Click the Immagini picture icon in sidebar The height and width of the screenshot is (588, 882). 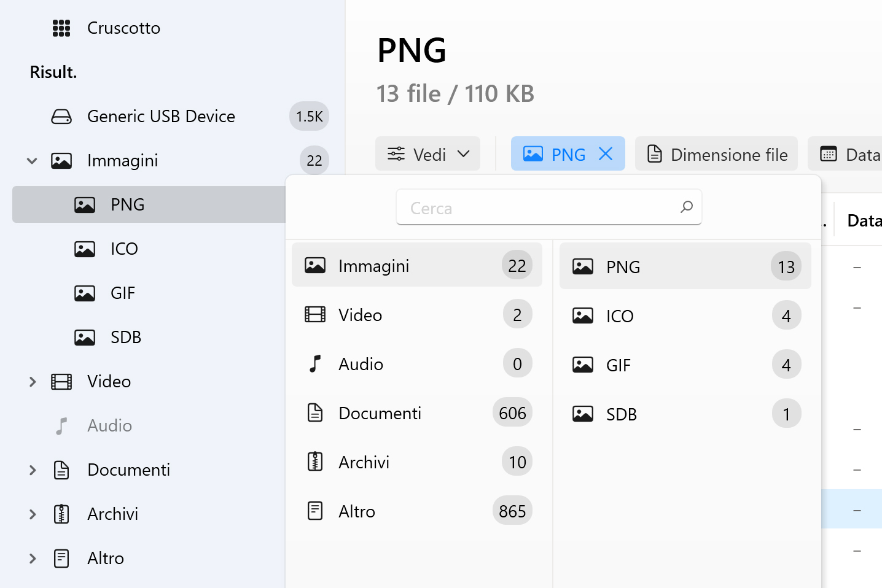click(x=61, y=161)
